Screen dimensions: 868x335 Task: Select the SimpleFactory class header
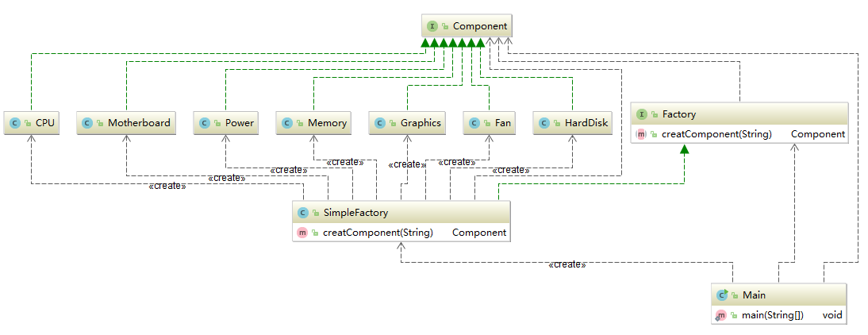[401, 213]
